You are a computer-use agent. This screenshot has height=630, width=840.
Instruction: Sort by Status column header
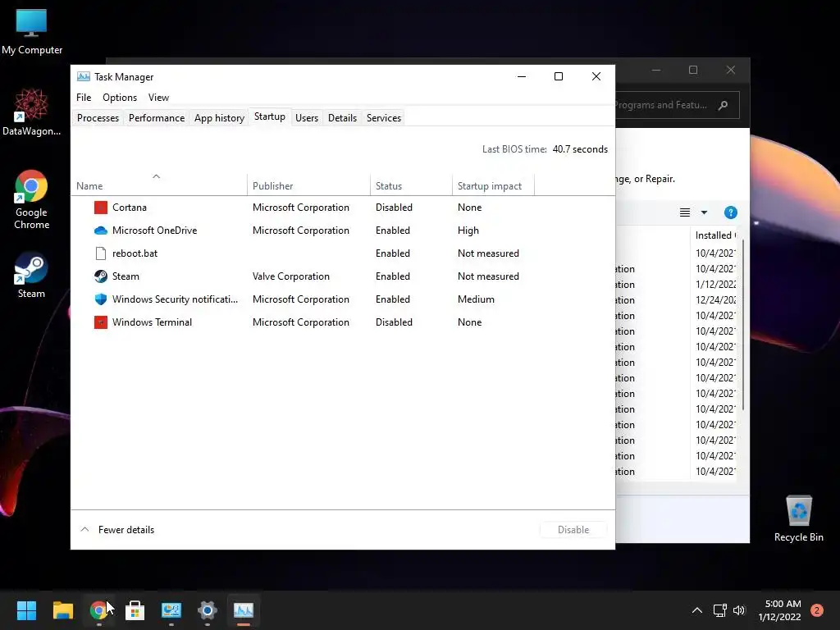tap(411, 185)
